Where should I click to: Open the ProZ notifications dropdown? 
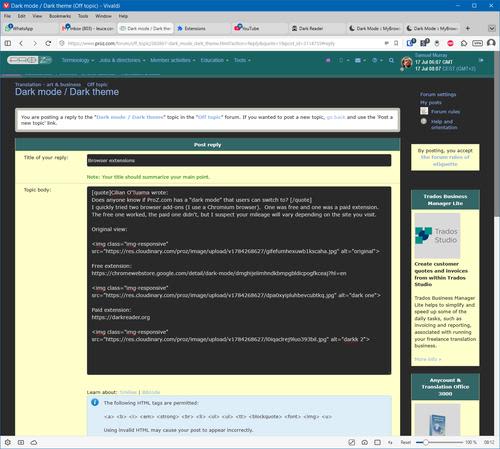343,60
